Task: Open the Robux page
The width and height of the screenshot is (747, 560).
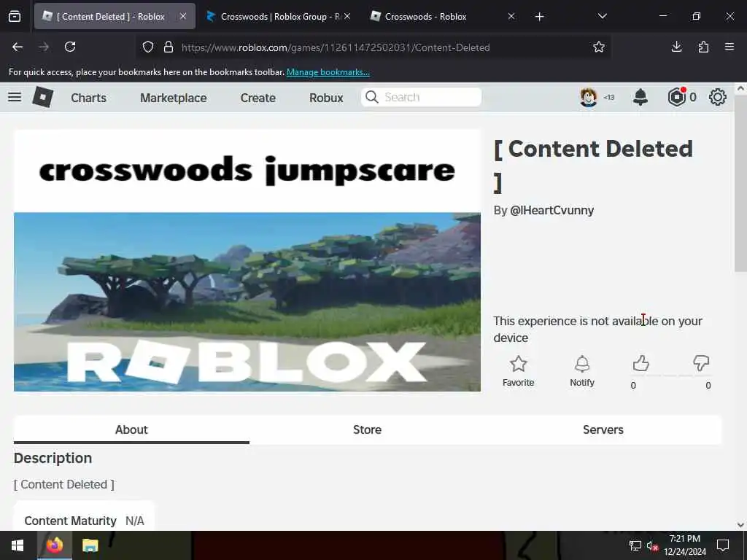Action: point(326,98)
